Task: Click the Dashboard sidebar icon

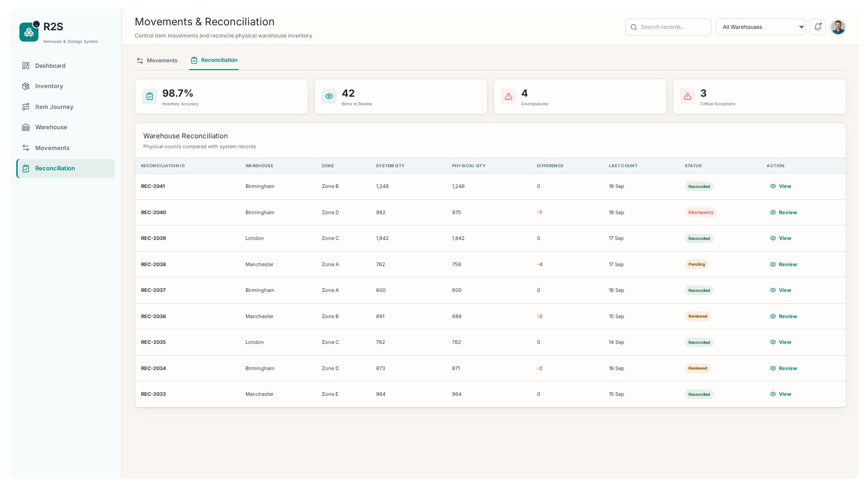Action: (26, 66)
